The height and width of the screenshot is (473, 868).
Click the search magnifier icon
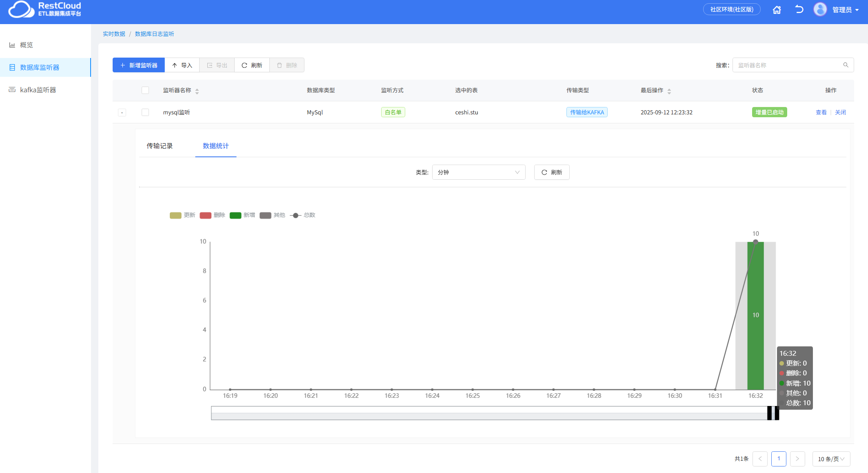846,65
